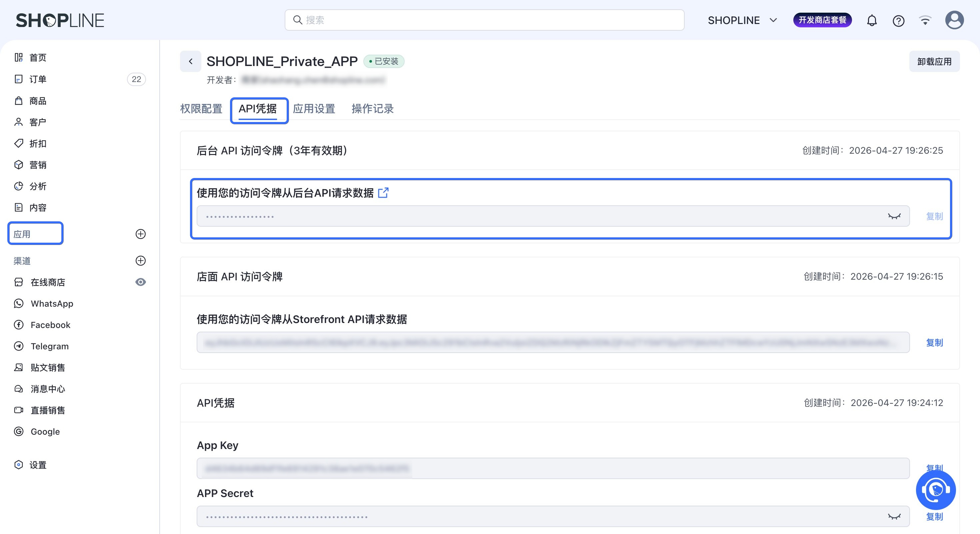
Task: Click the 设置 settings icon
Action: [x=19, y=465]
